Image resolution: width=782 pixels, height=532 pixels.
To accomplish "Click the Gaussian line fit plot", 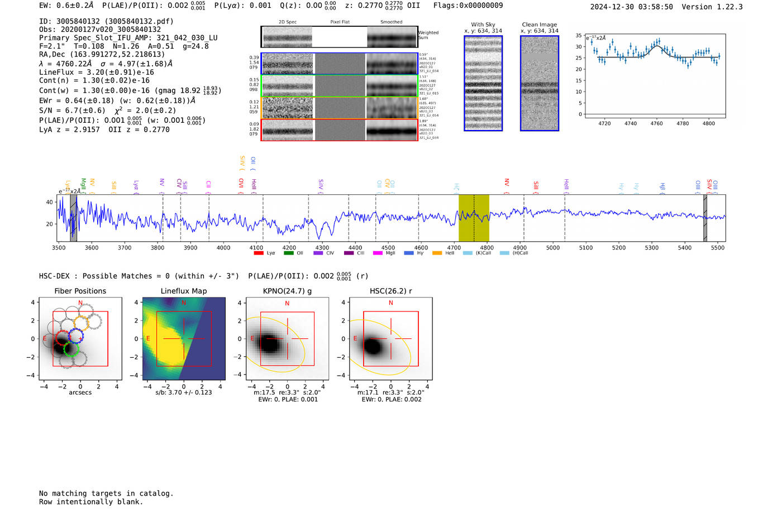I will (656, 76).
